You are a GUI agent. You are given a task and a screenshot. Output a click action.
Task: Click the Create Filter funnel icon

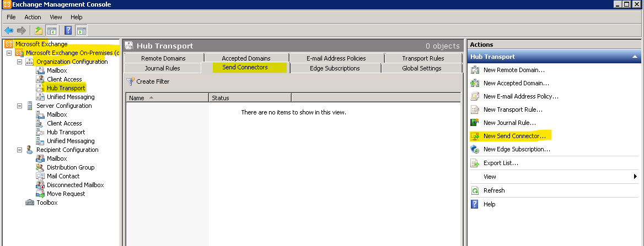pos(130,81)
